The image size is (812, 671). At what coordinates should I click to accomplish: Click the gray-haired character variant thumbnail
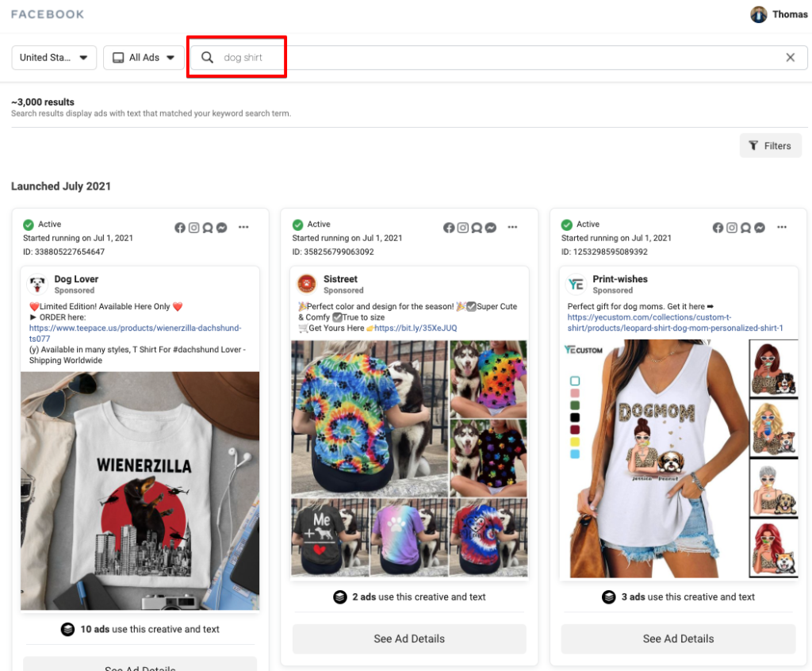point(774,489)
